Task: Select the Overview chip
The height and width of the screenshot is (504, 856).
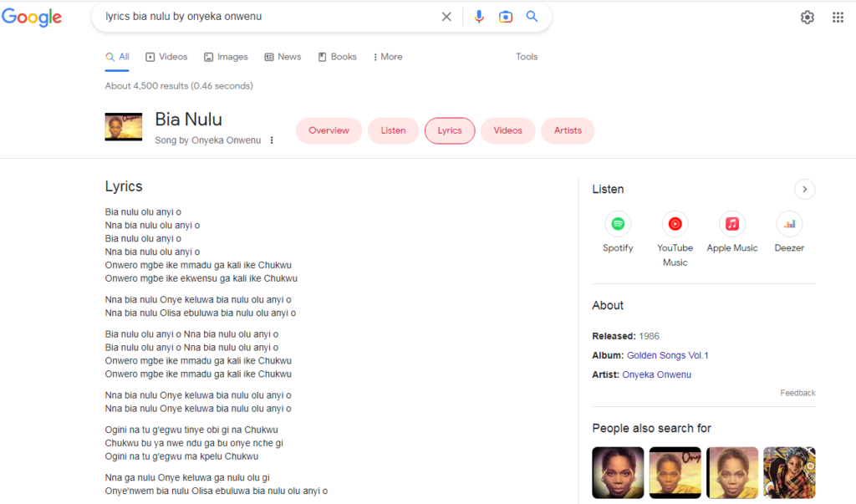Action: coord(329,130)
